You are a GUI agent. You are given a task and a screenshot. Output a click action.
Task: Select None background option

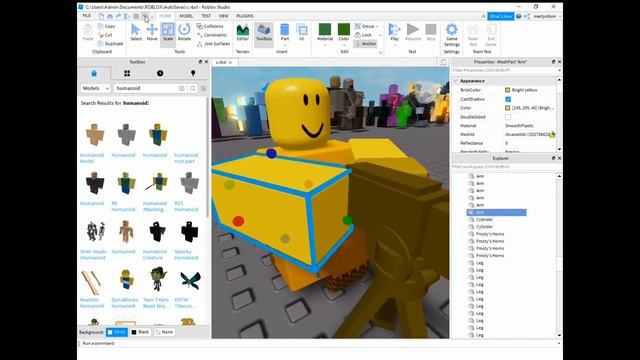164,332
